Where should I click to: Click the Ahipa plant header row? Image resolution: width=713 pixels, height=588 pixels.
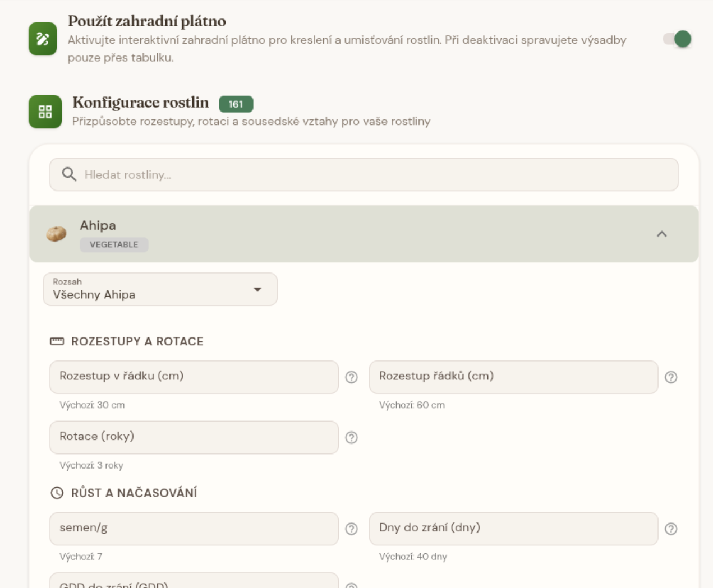pos(364,234)
